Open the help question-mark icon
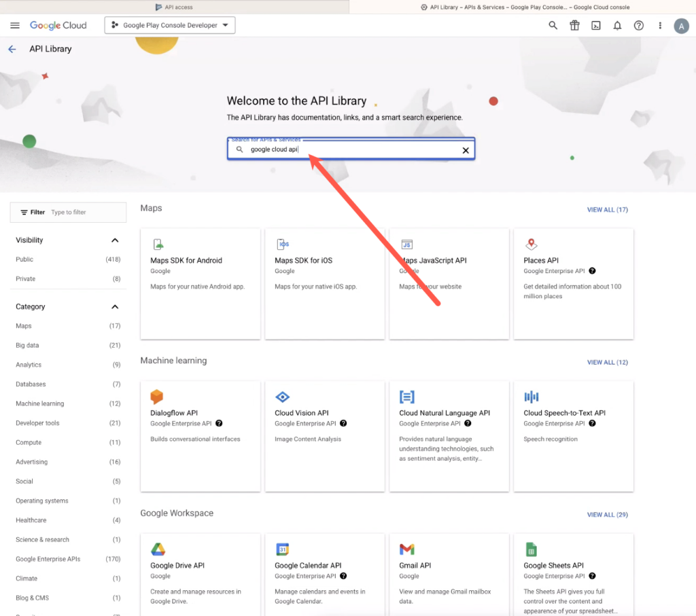This screenshot has width=696, height=616. (x=638, y=25)
